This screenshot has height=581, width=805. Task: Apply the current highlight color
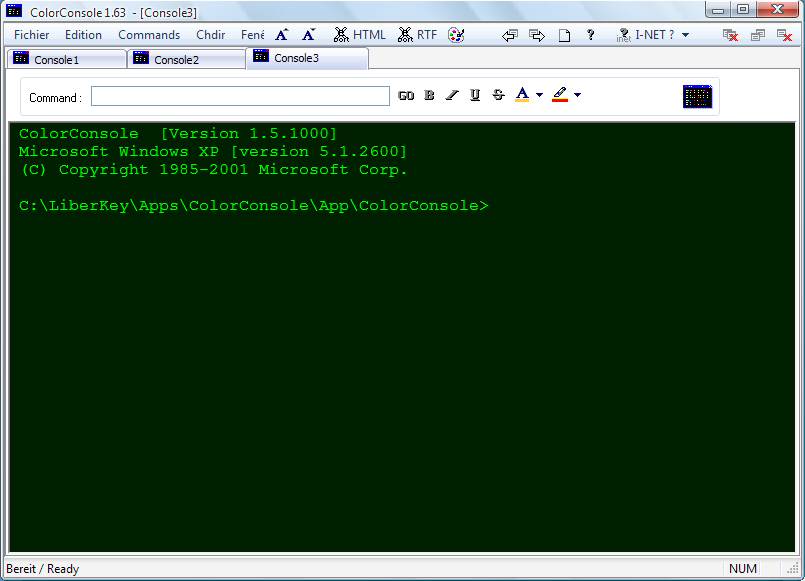560,94
